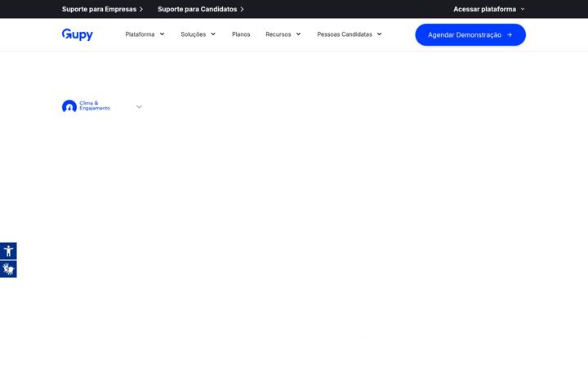Click the Clima & Engajamento label text
This screenshot has height=368, width=588.
95,105
